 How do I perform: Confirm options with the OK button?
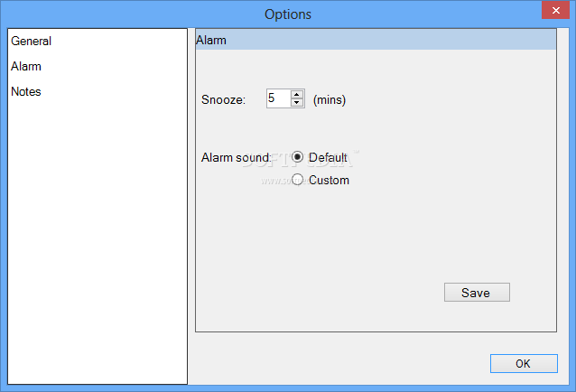524,363
